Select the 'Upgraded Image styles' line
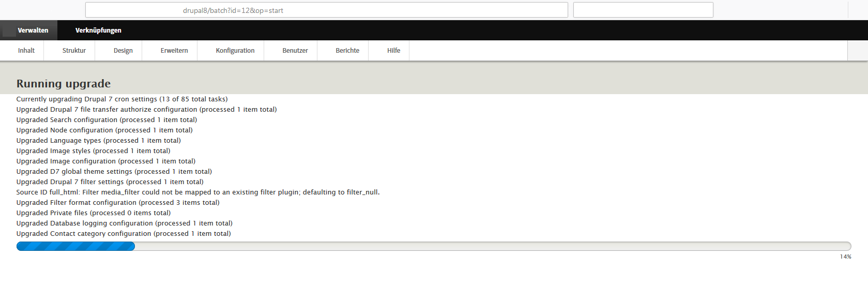 coord(93,151)
